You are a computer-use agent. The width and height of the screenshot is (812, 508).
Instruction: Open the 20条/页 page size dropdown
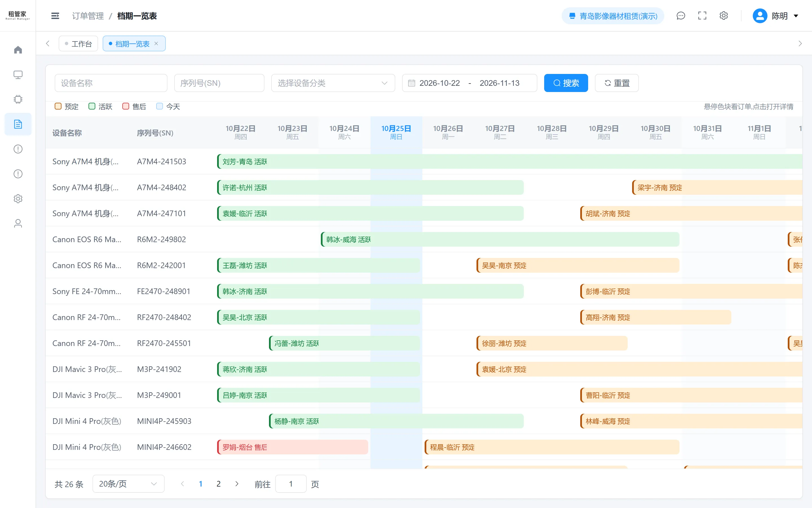pyautogui.click(x=128, y=484)
